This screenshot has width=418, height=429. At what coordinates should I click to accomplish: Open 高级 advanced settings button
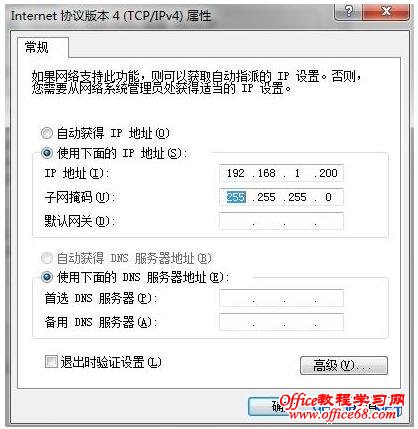tap(344, 365)
